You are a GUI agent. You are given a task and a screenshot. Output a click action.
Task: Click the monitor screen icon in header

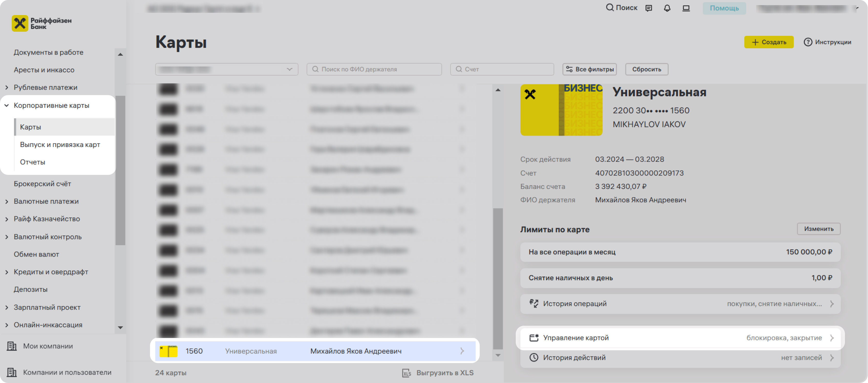(686, 8)
